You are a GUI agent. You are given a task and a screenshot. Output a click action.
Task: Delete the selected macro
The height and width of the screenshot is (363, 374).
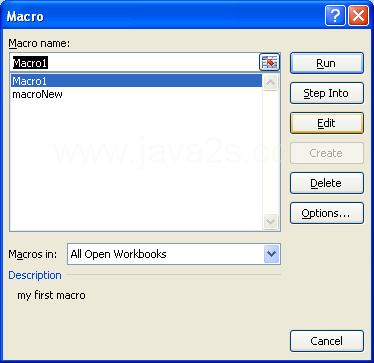click(x=327, y=183)
